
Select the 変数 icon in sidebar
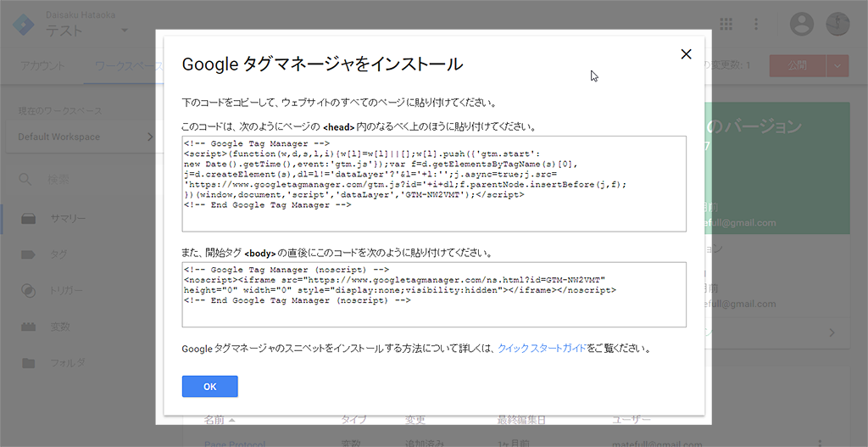[28, 327]
